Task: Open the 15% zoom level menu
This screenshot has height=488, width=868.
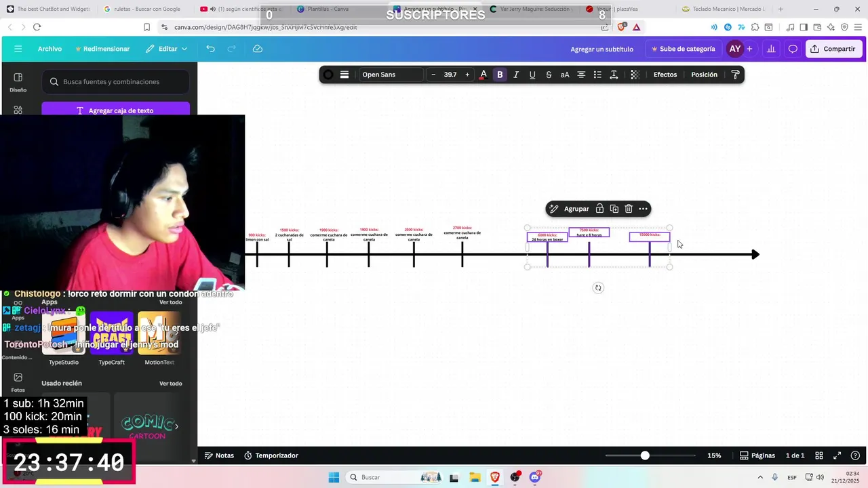Action: click(714, 455)
